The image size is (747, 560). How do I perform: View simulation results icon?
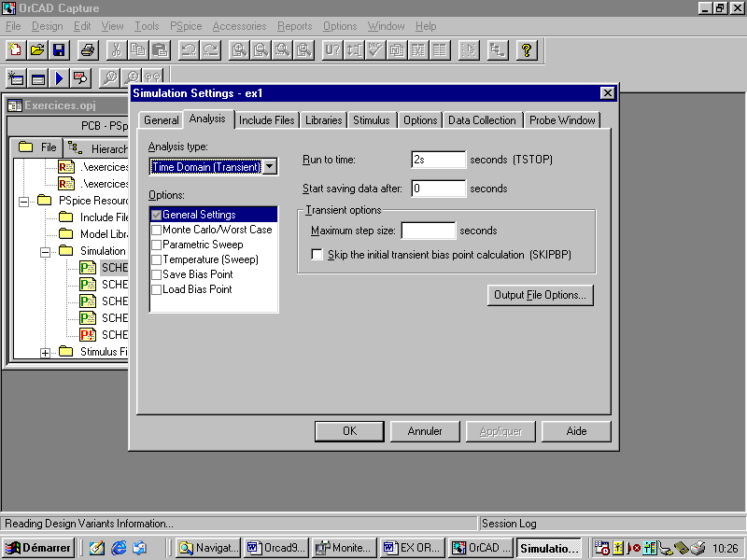81,78
